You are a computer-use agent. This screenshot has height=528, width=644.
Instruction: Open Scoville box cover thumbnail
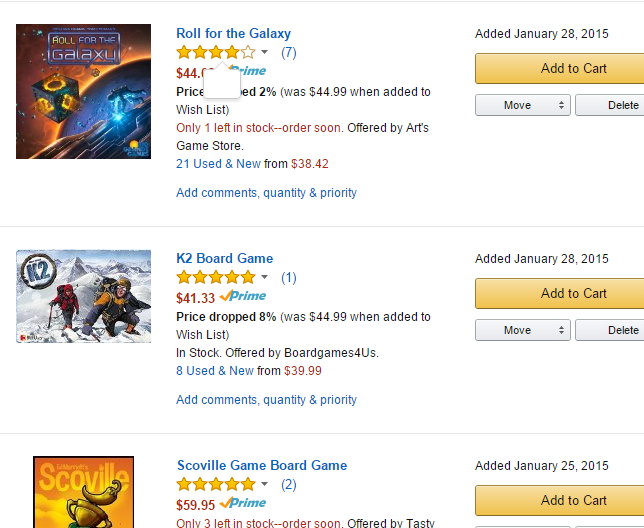coord(83,492)
